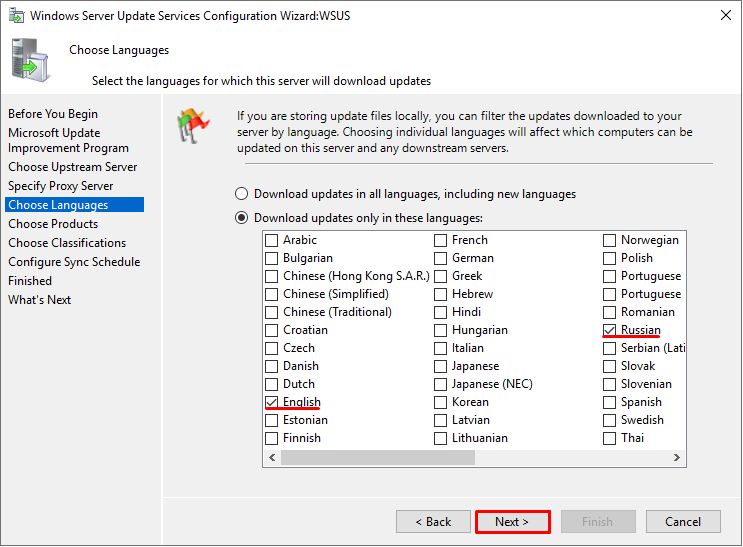The image size is (743, 547).
Task: Select download updates in all languages option
Action: pos(242,194)
